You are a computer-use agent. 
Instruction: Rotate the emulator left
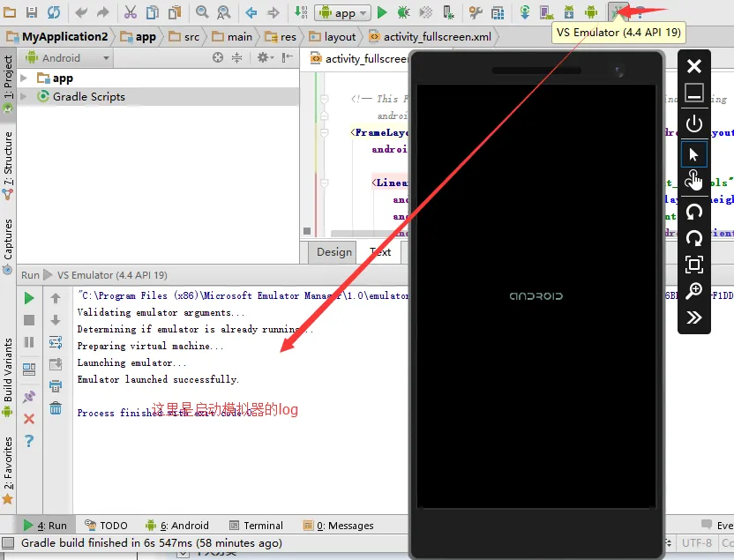point(694,211)
